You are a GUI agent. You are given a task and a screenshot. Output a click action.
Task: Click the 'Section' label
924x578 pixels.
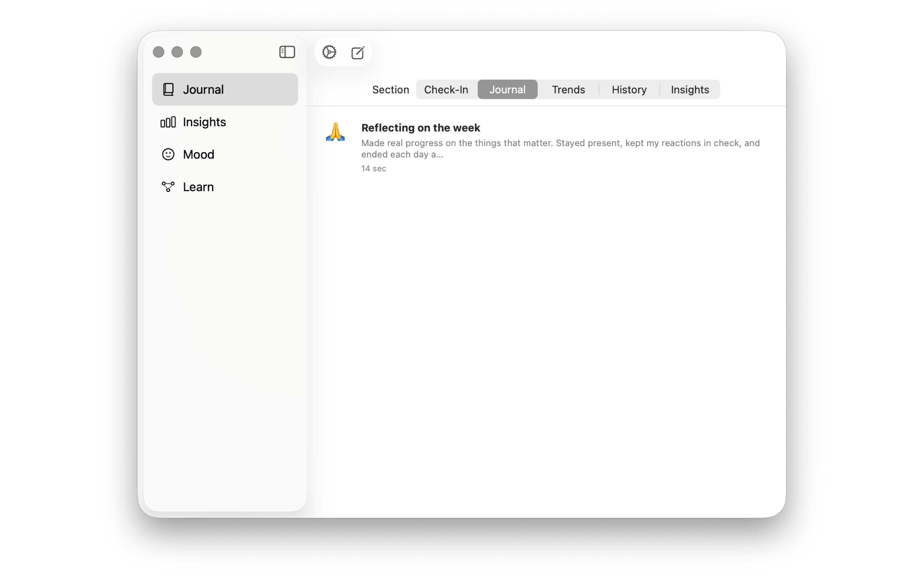390,90
